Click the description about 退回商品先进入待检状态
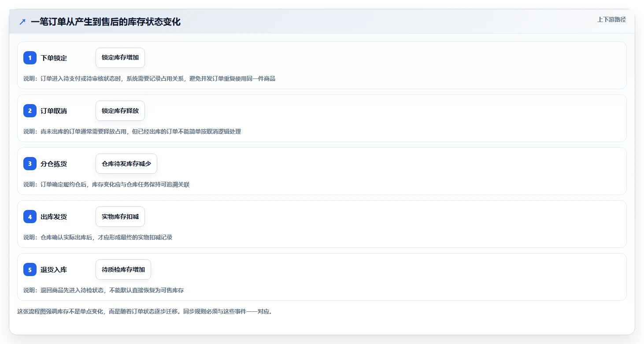 click(x=104, y=290)
